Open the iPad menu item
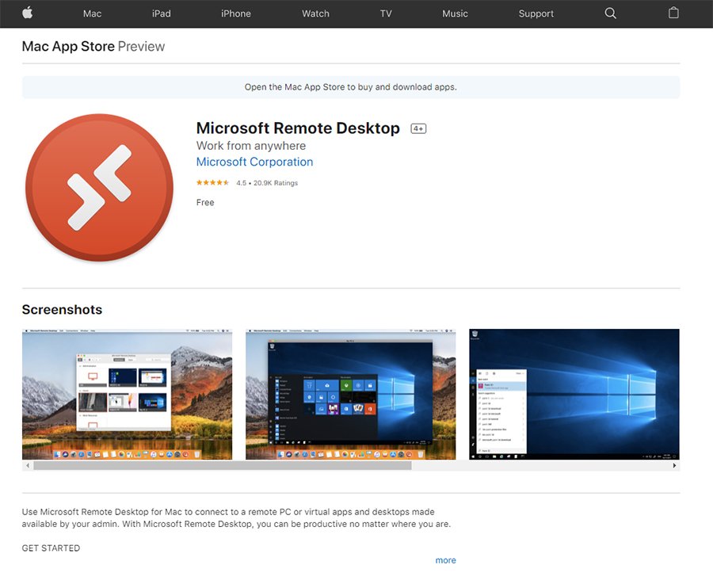713x588 pixels. coord(161,13)
